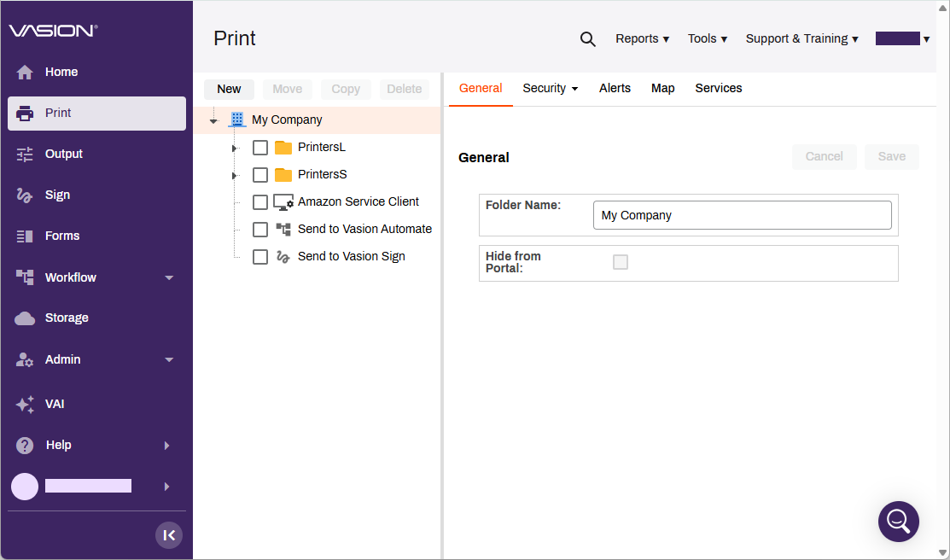Switch to the Map tab
This screenshot has width=950, height=560.
663,89
